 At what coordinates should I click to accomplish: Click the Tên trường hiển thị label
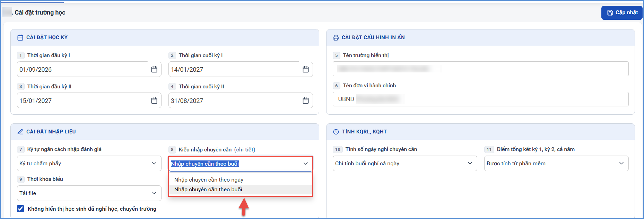(x=366, y=55)
